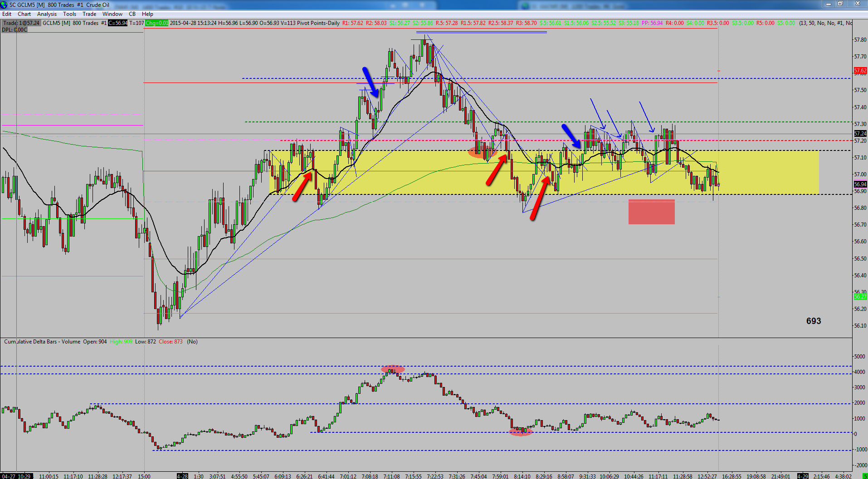Click the 'S1: 56.27' pivot value
This screenshot has width=868, height=479.
pyautogui.click(x=400, y=23)
